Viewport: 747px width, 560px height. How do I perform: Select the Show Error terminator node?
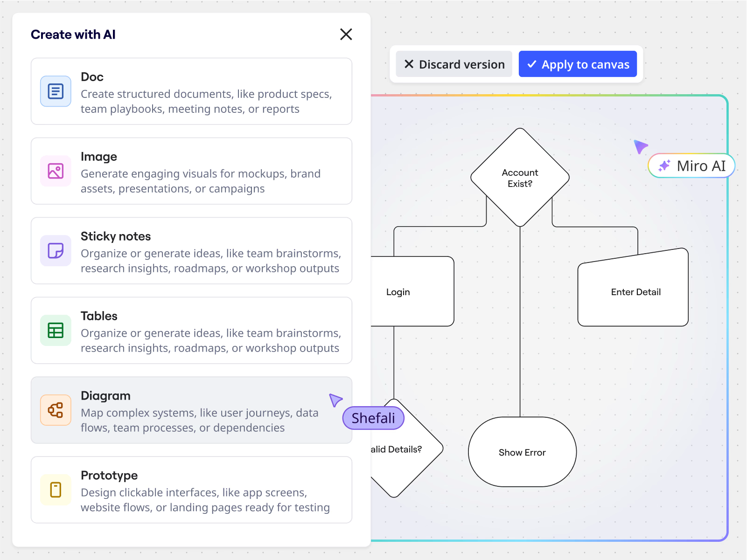(522, 452)
